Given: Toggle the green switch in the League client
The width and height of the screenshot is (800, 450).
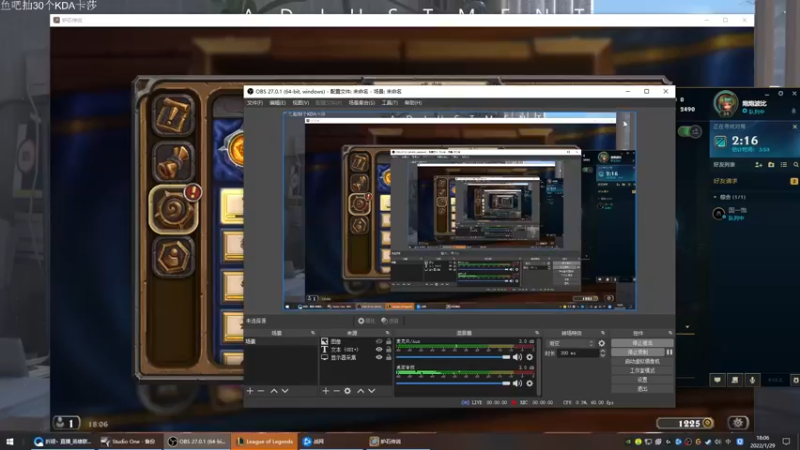Looking at the screenshot, I should click(690, 132).
